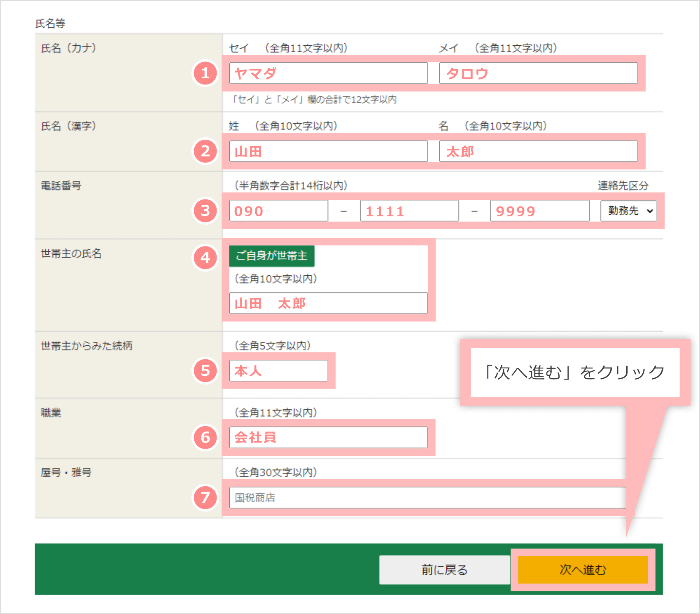Click the 続柄 field containing 本人

click(278, 370)
